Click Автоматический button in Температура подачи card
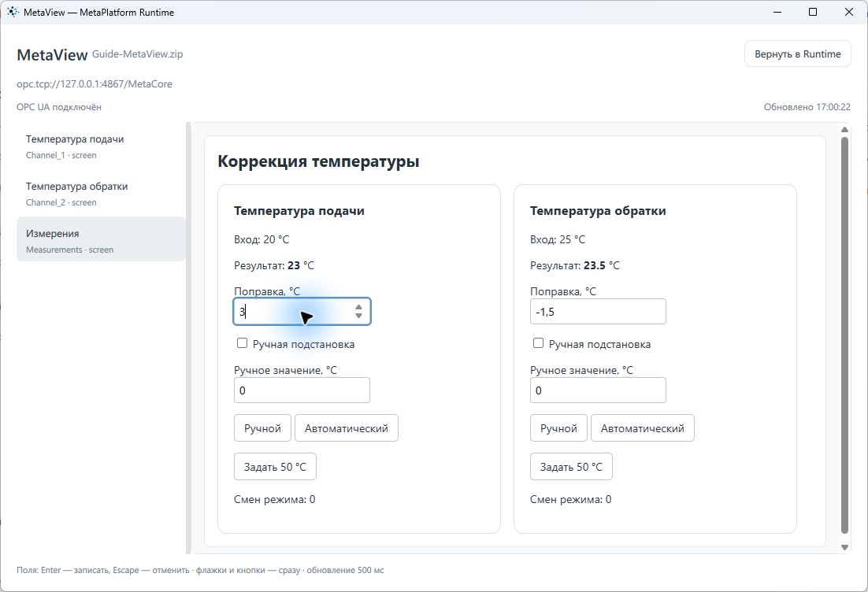Viewport: 868px width, 592px height. (346, 427)
